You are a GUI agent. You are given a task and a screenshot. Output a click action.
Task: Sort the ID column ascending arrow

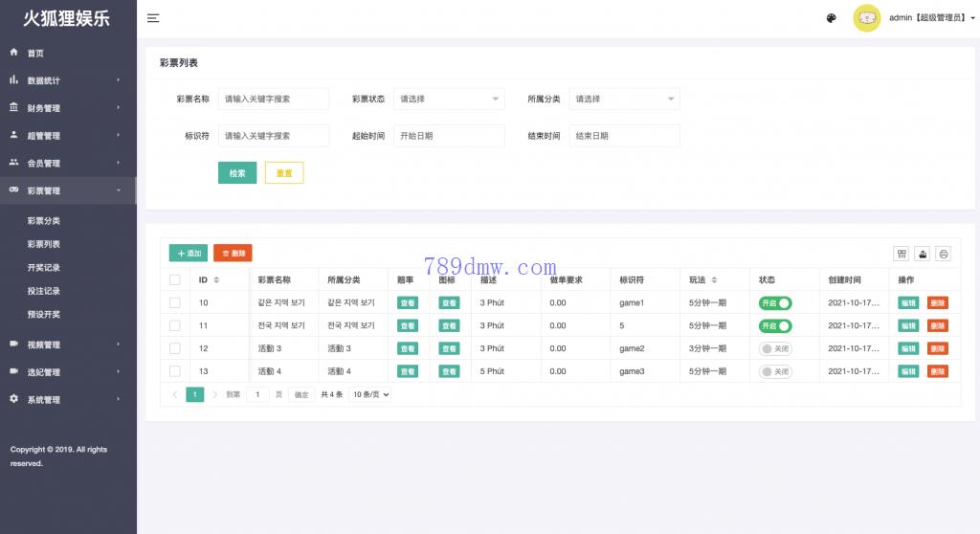pyautogui.click(x=216, y=278)
